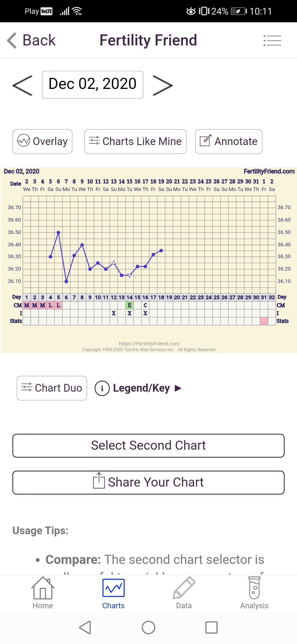Open Charts Like Mine
Viewport: 297px width, 644px height.
coord(135,141)
